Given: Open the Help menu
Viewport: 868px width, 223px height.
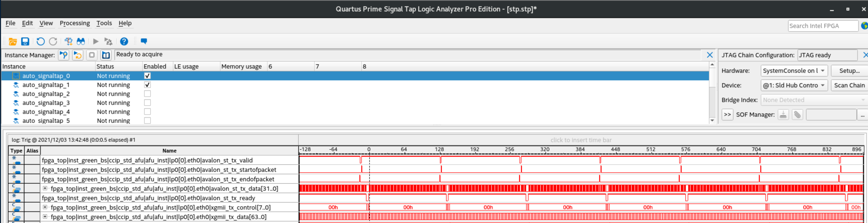Looking at the screenshot, I should [x=125, y=23].
